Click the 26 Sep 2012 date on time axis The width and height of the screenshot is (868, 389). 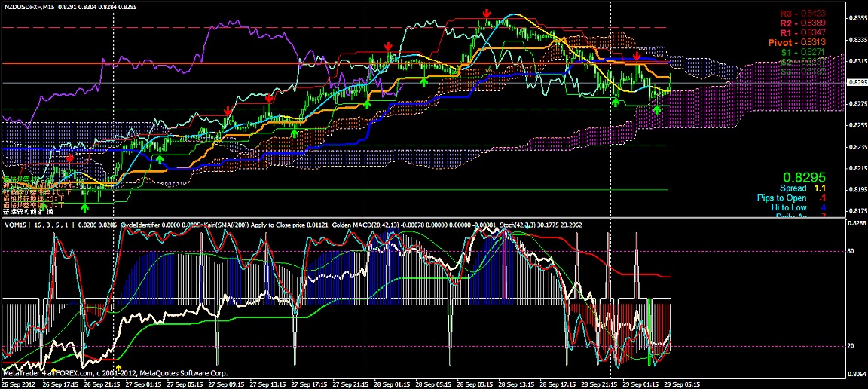click(x=17, y=383)
